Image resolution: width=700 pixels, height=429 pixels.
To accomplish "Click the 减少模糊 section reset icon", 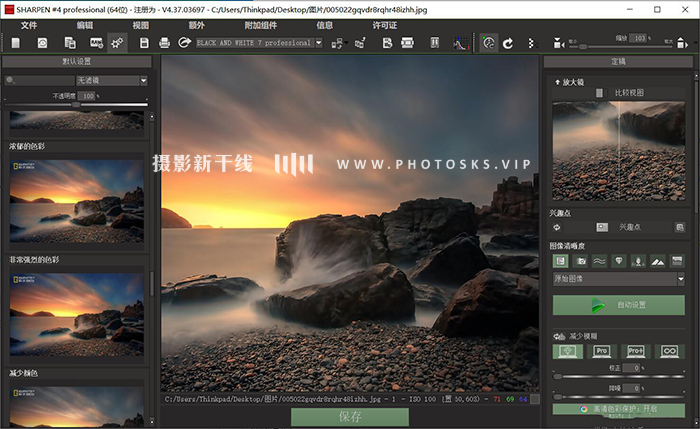I will pos(559,336).
